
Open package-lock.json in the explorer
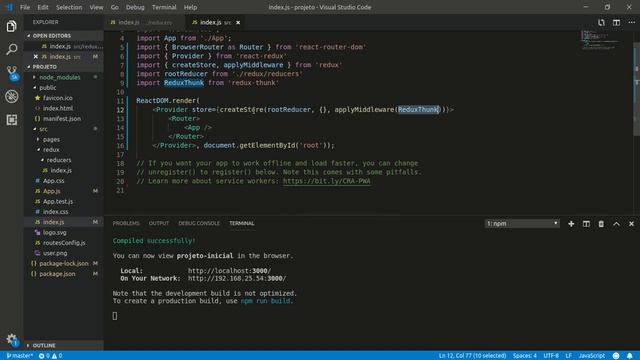(x=64, y=264)
